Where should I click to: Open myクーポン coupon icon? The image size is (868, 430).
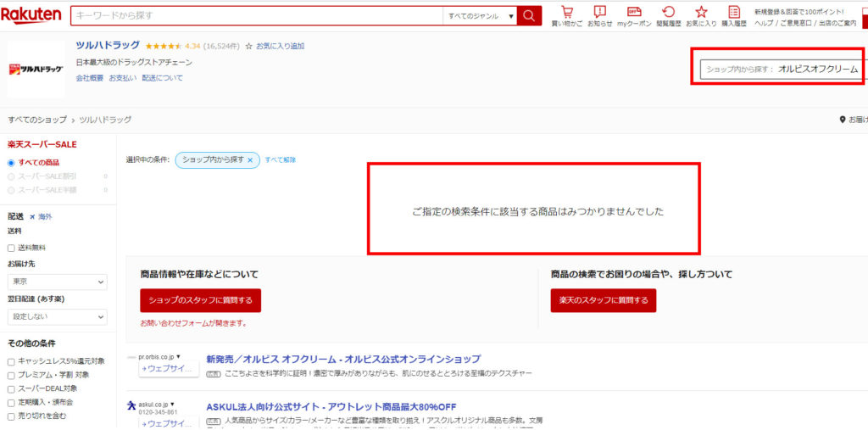pos(634,16)
